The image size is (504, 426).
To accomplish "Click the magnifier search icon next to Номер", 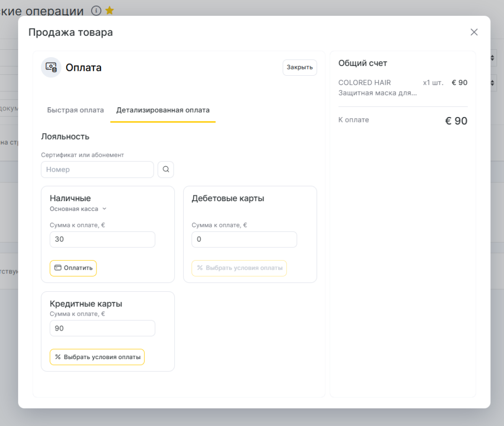I will click(x=166, y=169).
